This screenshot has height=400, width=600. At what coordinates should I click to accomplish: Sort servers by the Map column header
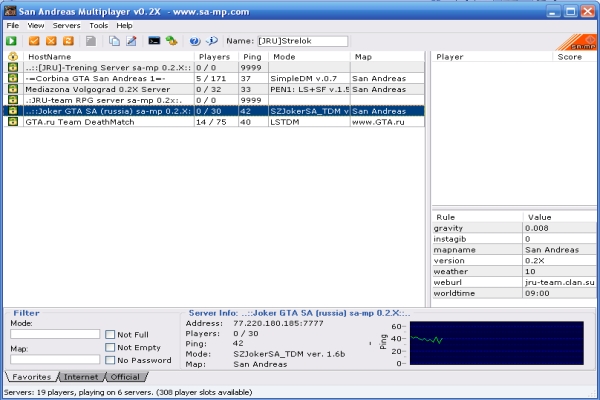[387, 57]
